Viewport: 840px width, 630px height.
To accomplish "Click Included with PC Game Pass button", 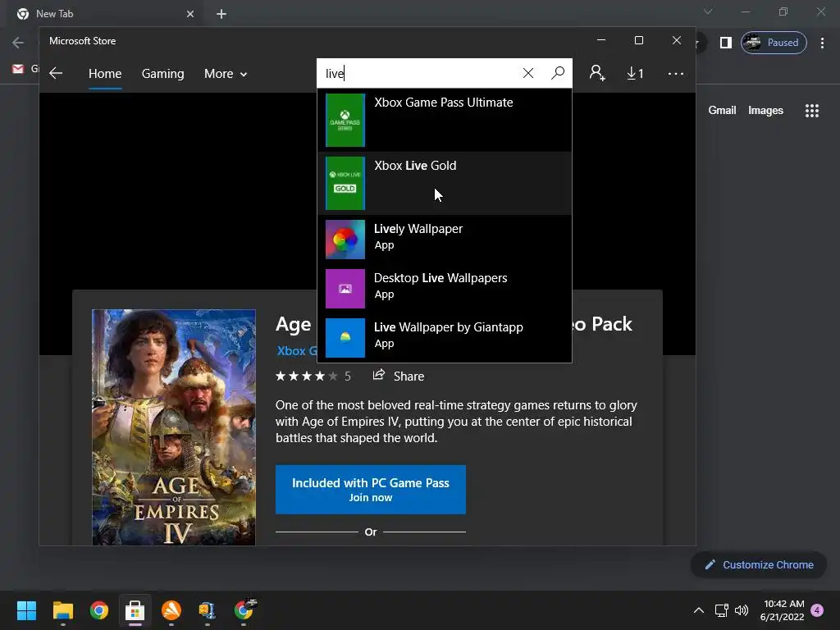I will coord(371,490).
